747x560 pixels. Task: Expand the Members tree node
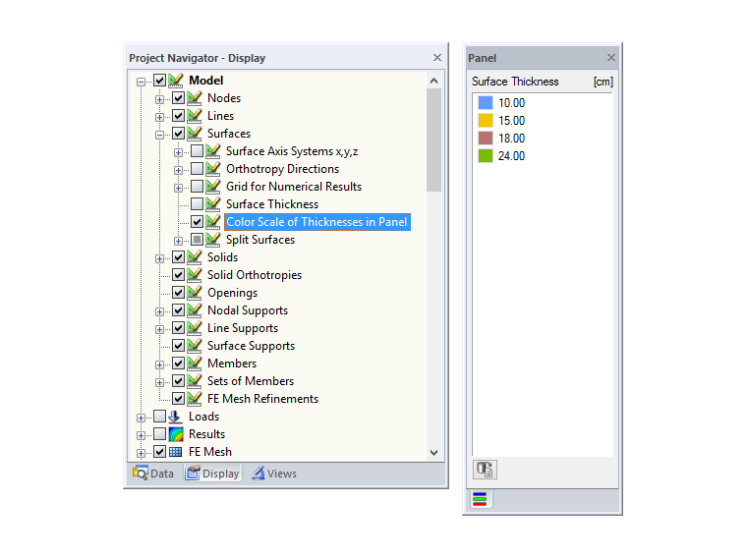pos(159,365)
